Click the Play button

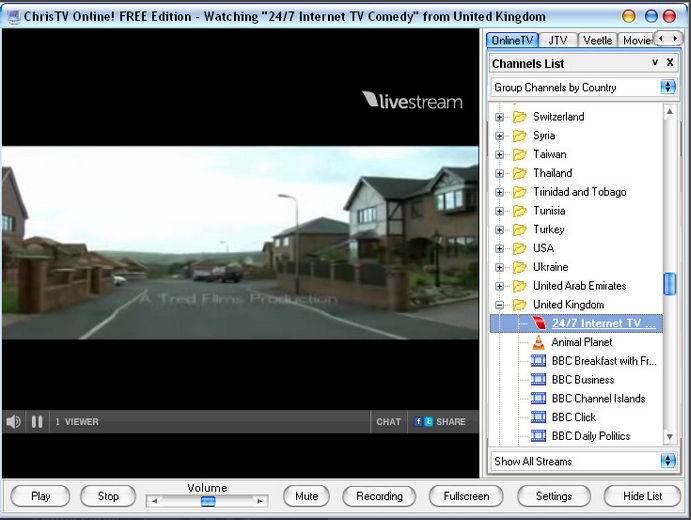click(40, 496)
